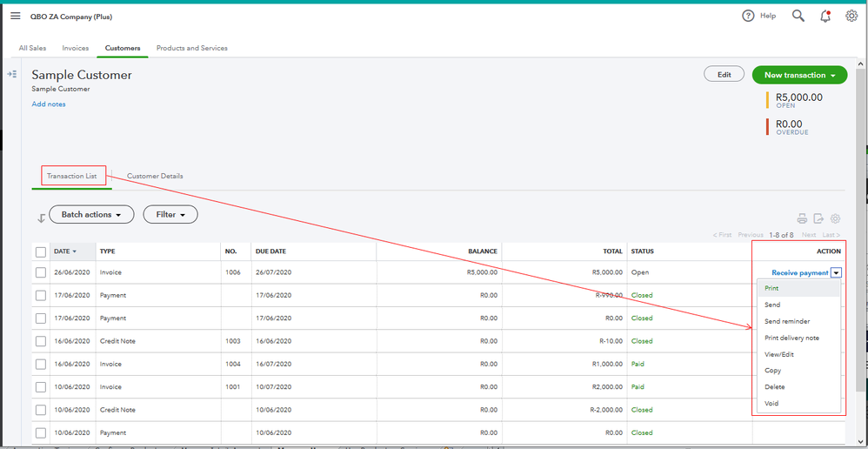The image size is (868, 449).
Task: Open table settings gear above Action column
Action: 836,218
